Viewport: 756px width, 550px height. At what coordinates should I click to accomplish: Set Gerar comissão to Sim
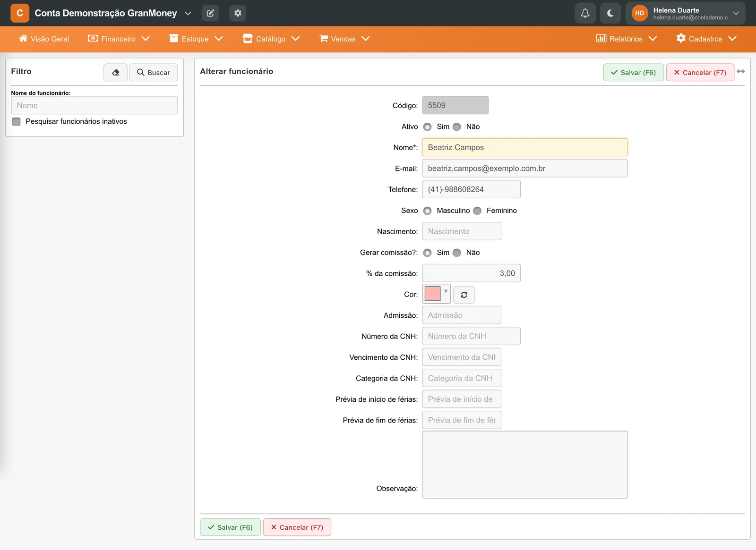coord(428,253)
